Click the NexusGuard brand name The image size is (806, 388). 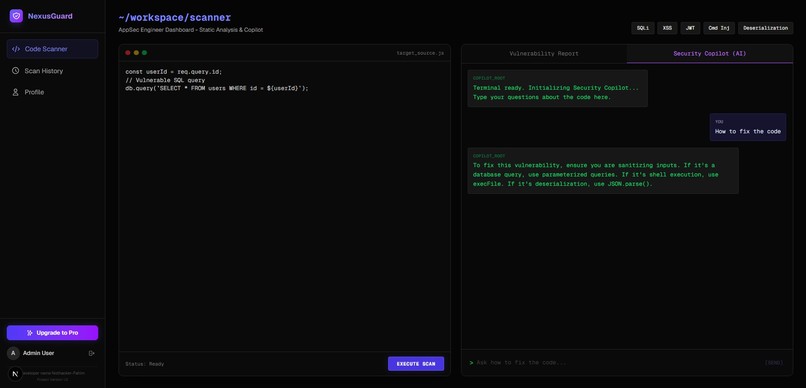tap(50, 16)
